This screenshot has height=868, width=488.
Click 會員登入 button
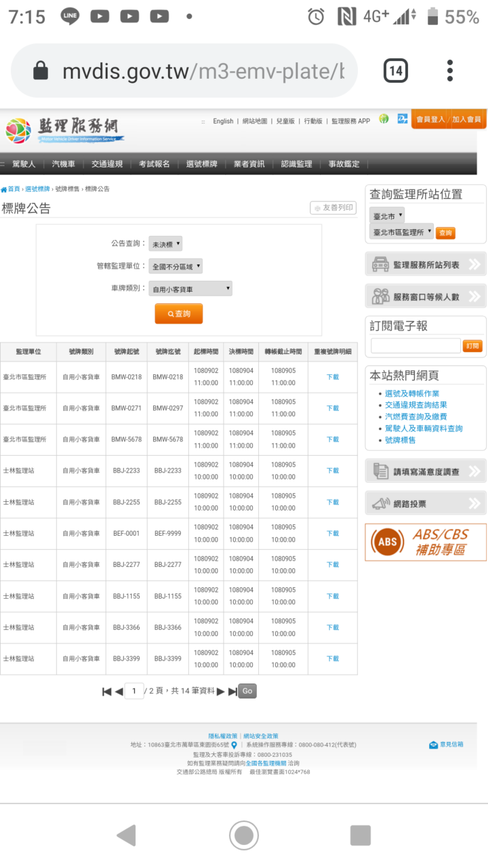430,119
